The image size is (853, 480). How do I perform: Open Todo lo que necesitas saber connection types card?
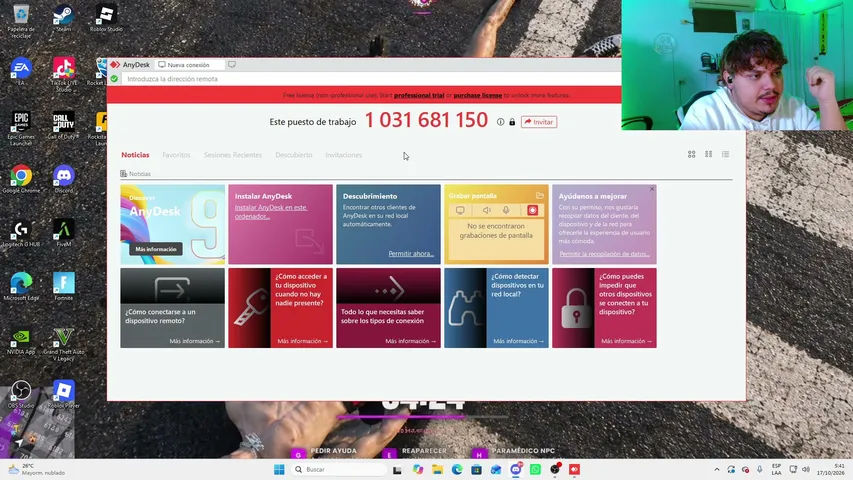coord(388,308)
